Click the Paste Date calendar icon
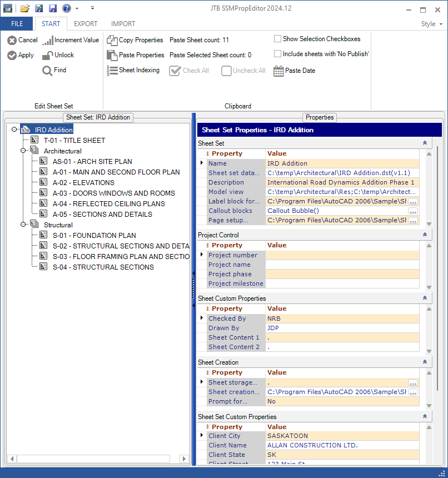The image size is (448, 478). coord(278,71)
